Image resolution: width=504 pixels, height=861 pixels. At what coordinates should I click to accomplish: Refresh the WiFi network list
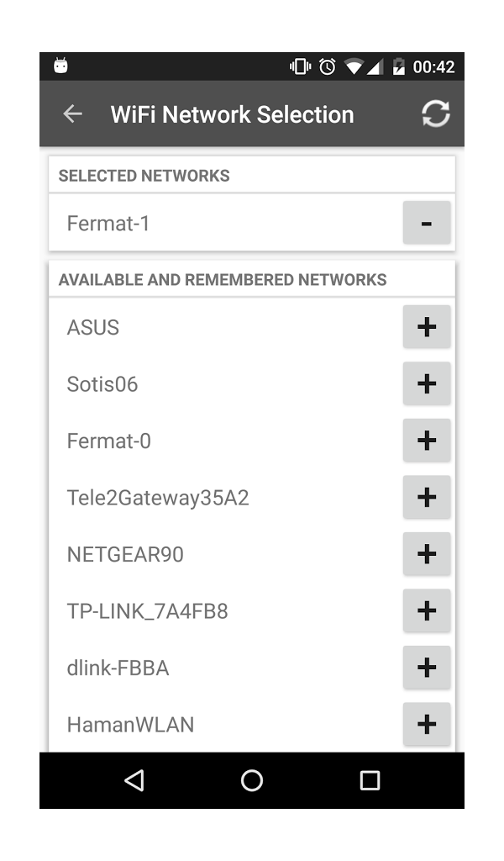(x=435, y=114)
